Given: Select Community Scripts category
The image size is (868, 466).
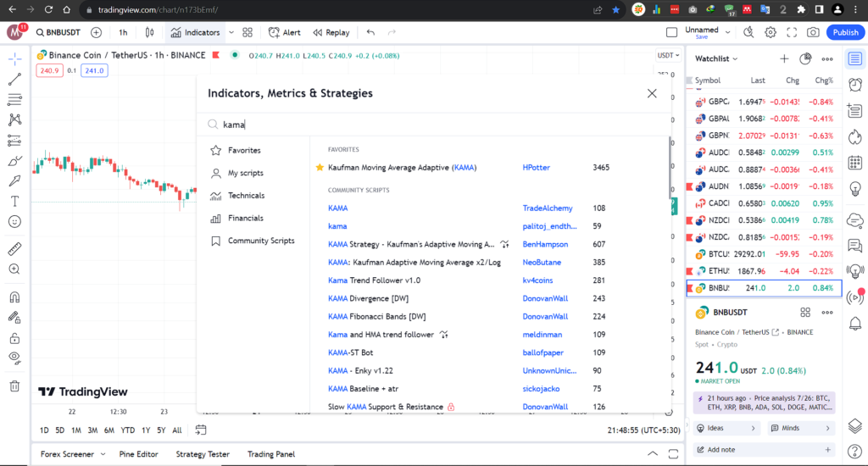Looking at the screenshot, I should [x=260, y=241].
